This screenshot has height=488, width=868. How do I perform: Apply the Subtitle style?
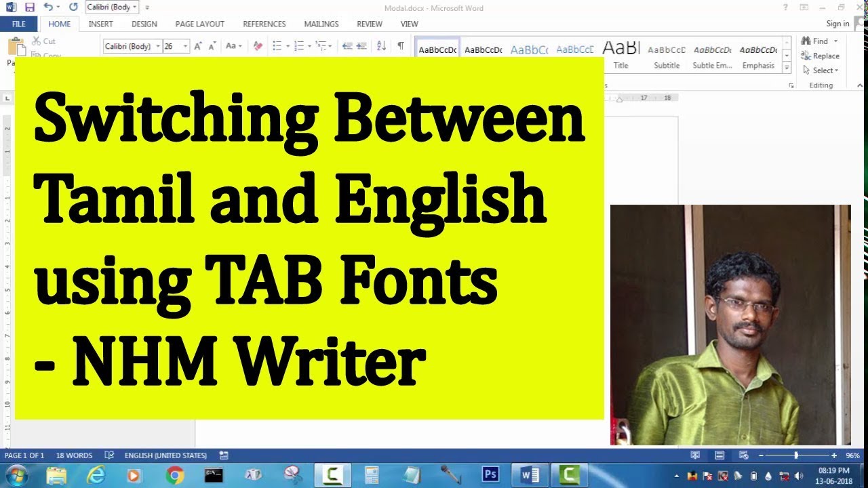pos(667,56)
